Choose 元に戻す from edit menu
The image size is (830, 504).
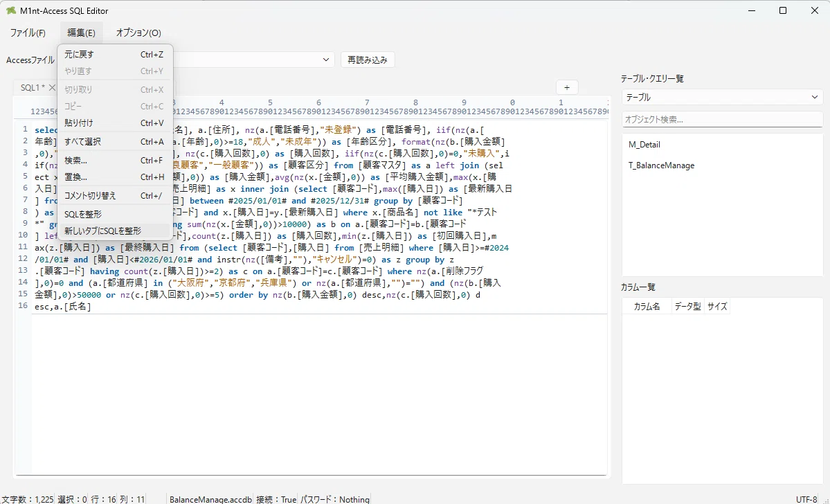(x=115, y=55)
